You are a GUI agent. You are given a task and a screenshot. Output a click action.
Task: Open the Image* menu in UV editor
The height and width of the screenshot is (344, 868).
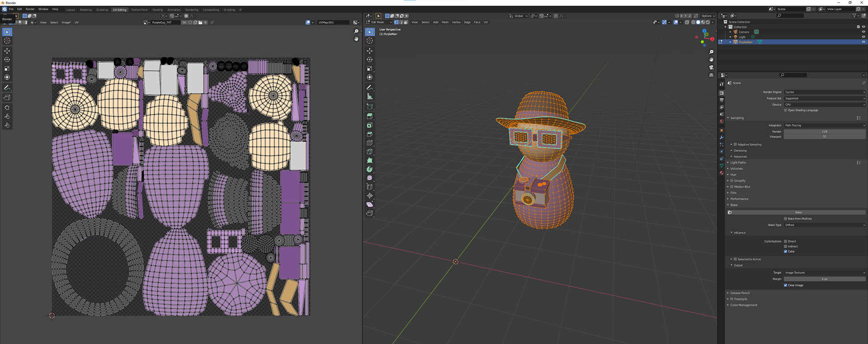click(66, 22)
